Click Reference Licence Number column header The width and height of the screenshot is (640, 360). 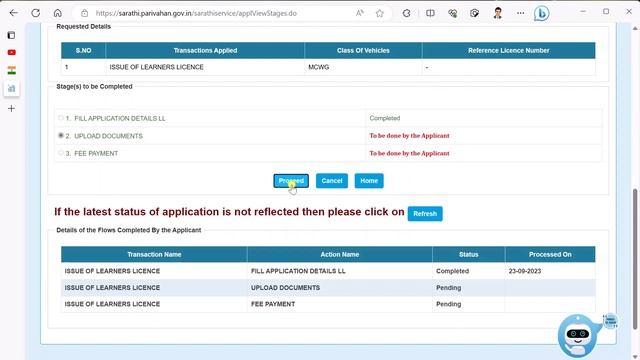[x=509, y=51]
